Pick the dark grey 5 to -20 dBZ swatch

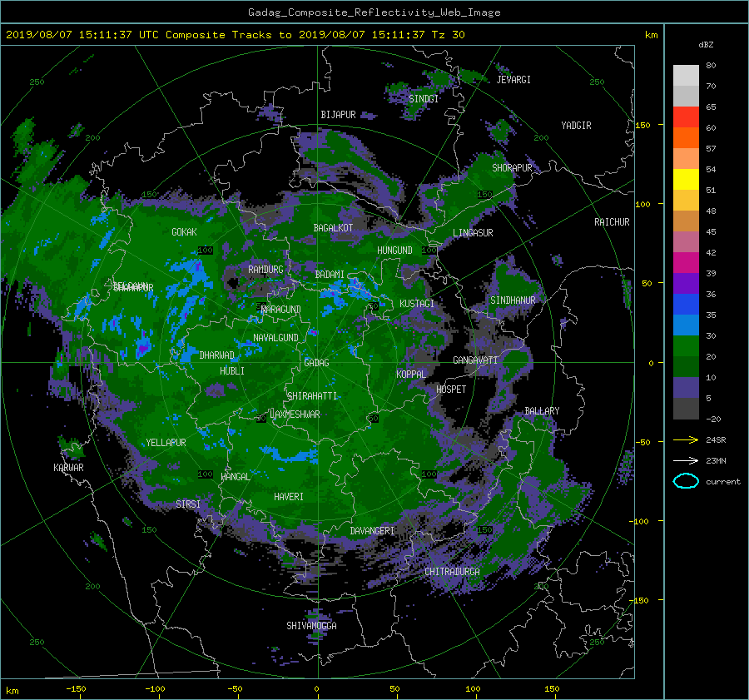[x=686, y=409]
